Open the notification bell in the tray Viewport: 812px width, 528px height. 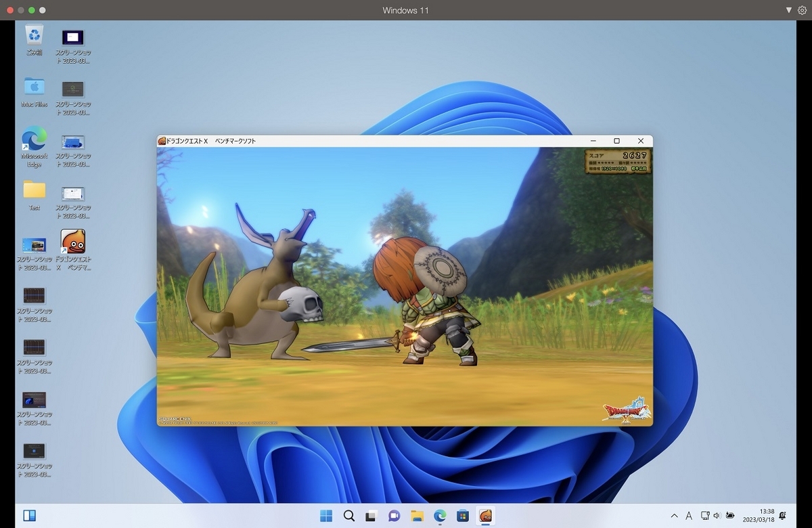click(x=783, y=516)
